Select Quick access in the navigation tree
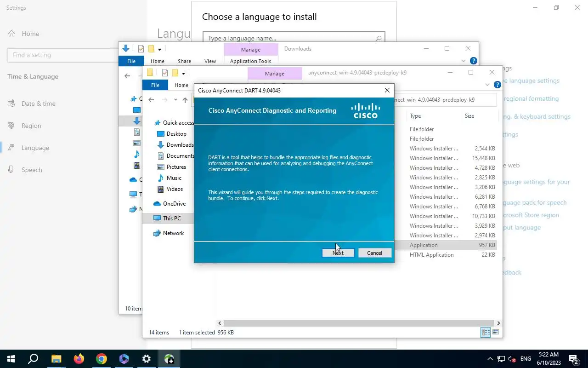The image size is (588, 368). [x=174, y=123]
